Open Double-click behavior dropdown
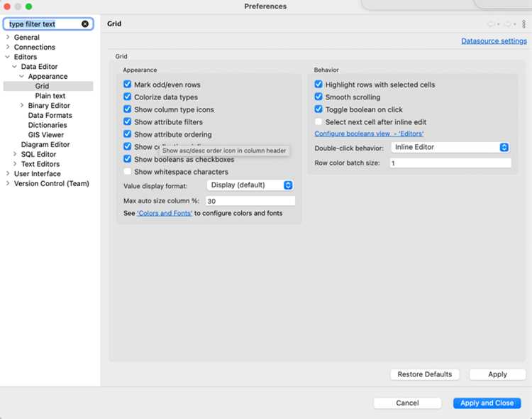This screenshot has width=532, height=419. [x=450, y=147]
